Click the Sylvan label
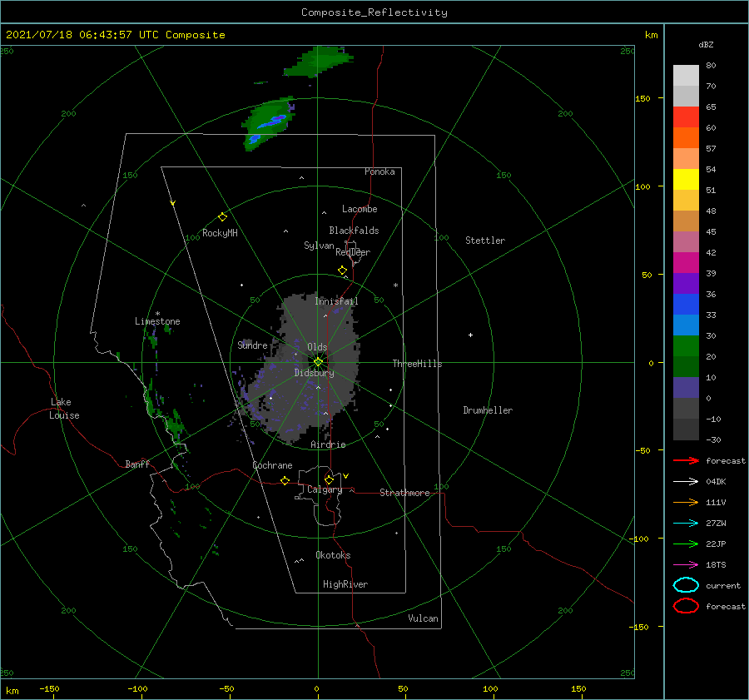Viewport: 749px width, 700px height. tap(319, 246)
